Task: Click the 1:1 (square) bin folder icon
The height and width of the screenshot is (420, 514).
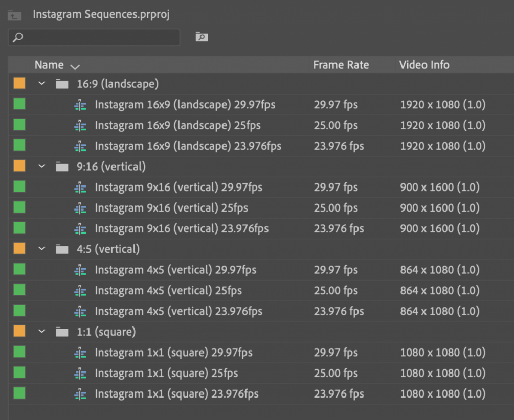Action: (62, 333)
